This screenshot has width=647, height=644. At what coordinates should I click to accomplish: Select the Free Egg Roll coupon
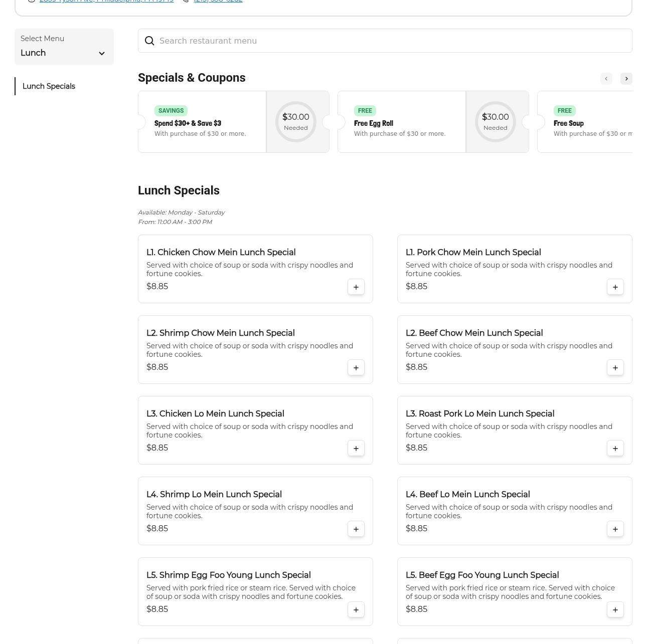tap(401, 122)
